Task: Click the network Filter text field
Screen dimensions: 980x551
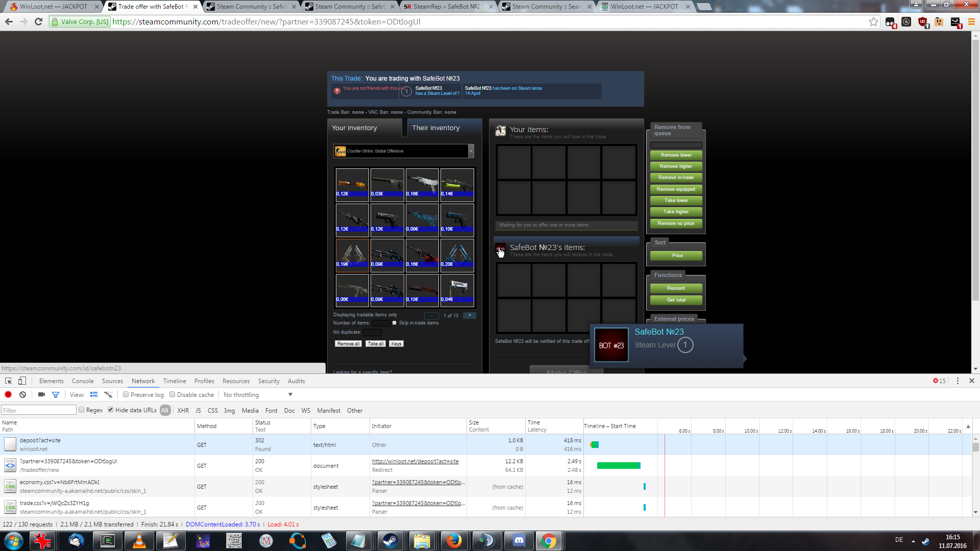Action: 38,410
